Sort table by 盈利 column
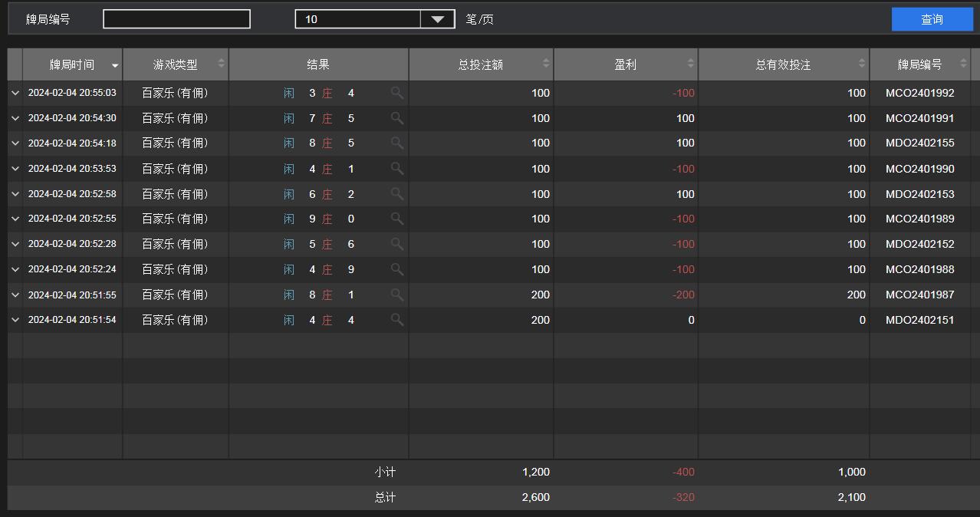The width and height of the screenshot is (980, 517). point(626,65)
